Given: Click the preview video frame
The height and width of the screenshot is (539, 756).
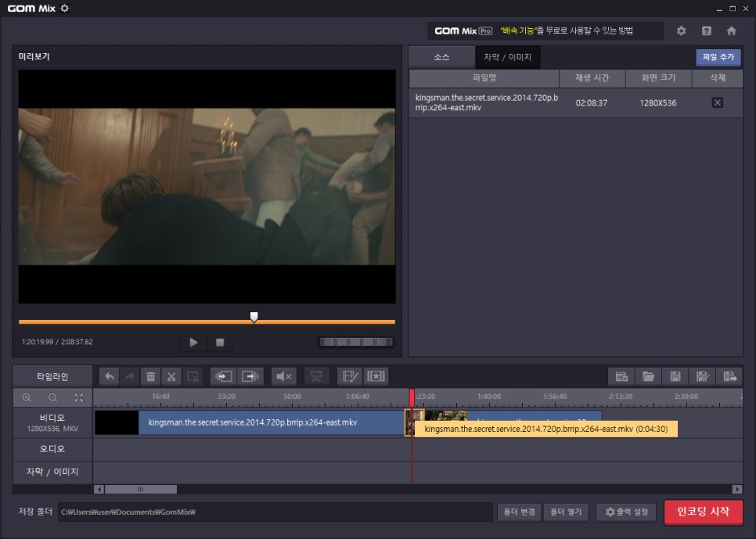Looking at the screenshot, I should (x=207, y=186).
